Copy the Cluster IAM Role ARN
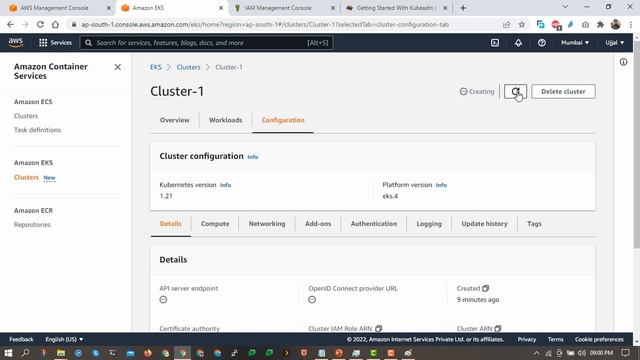 tap(378, 328)
